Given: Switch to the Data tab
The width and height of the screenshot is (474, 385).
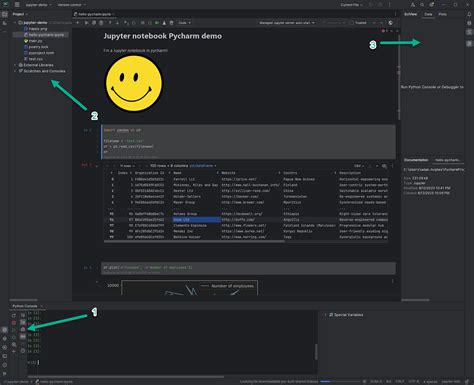Looking at the screenshot, I should coord(428,14).
